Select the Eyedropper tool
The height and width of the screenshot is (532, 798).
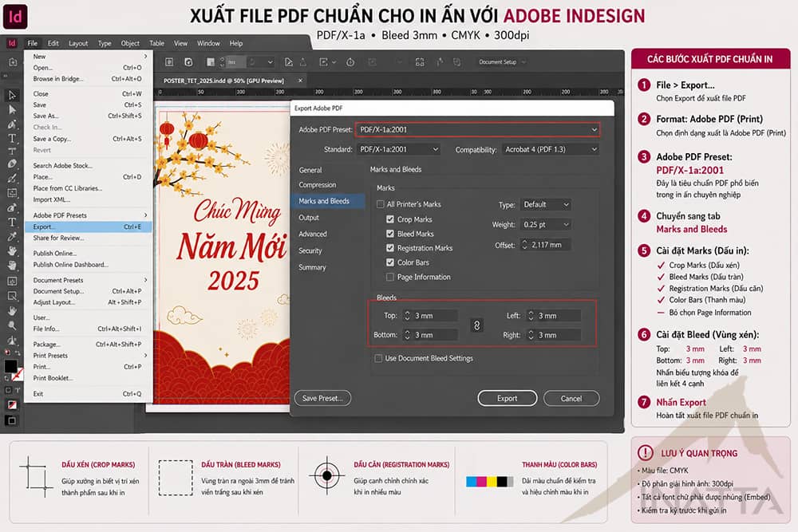12,237
